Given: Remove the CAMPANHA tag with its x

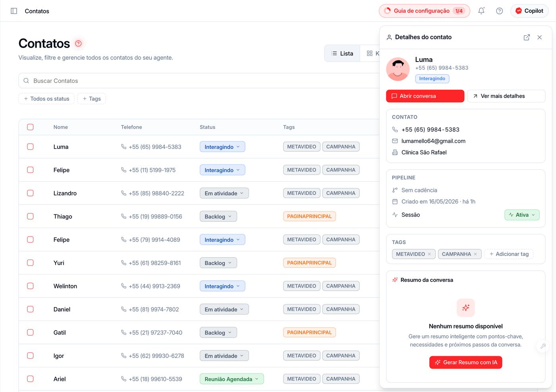Looking at the screenshot, I should (475, 254).
